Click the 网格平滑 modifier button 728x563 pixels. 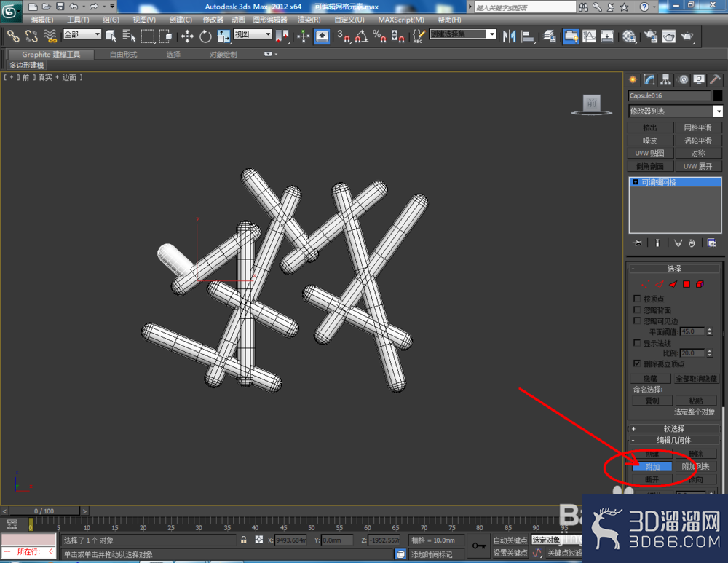tap(698, 127)
